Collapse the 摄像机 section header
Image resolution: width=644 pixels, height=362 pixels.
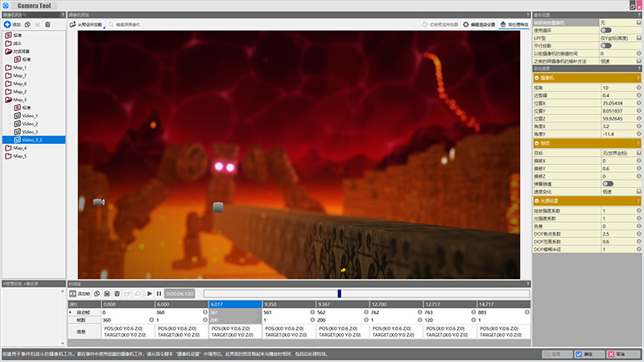pyautogui.click(x=538, y=78)
